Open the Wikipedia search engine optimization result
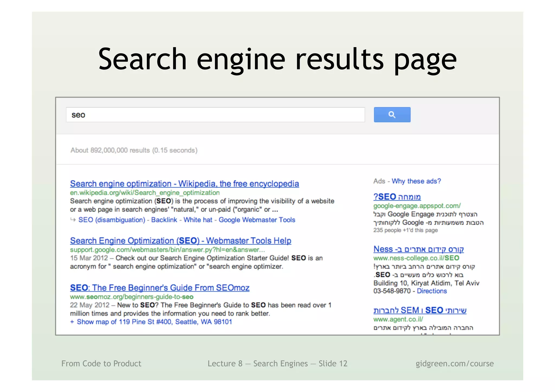555x392 pixels. pos(184,184)
